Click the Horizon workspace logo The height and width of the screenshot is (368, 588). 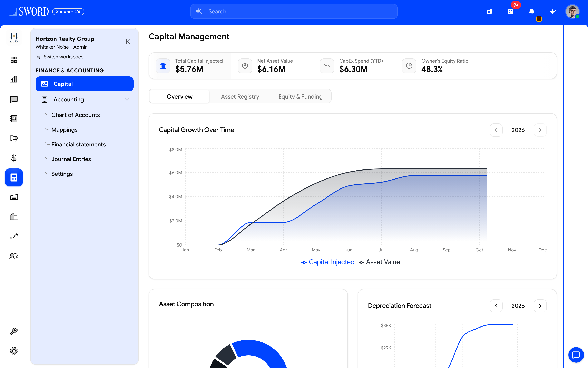click(x=14, y=38)
